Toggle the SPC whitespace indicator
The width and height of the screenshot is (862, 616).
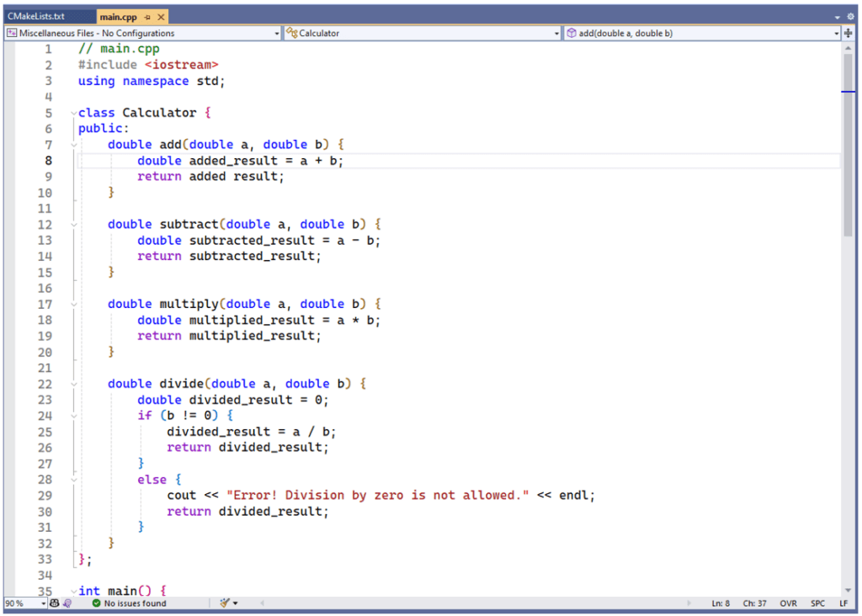pos(817,603)
